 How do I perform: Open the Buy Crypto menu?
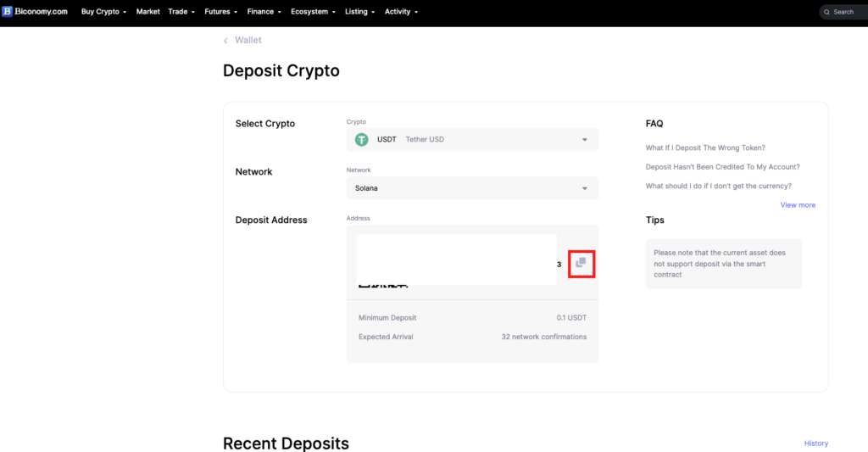[103, 12]
